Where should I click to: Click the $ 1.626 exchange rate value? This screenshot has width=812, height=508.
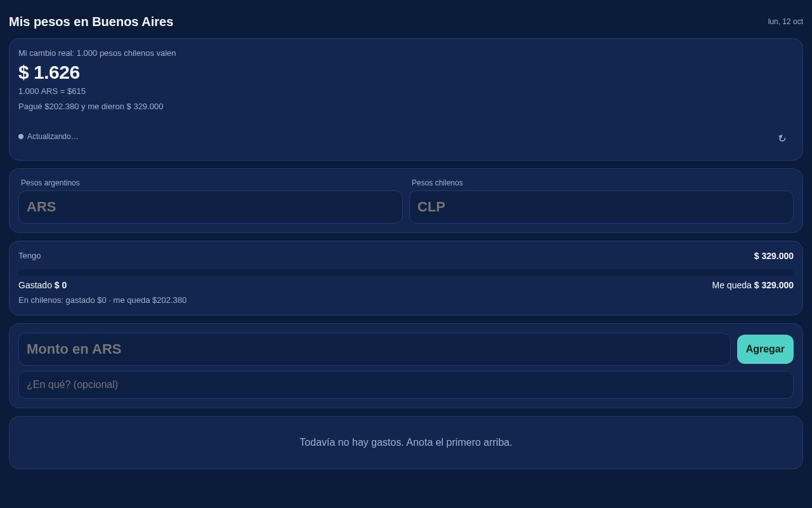(49, 72)
